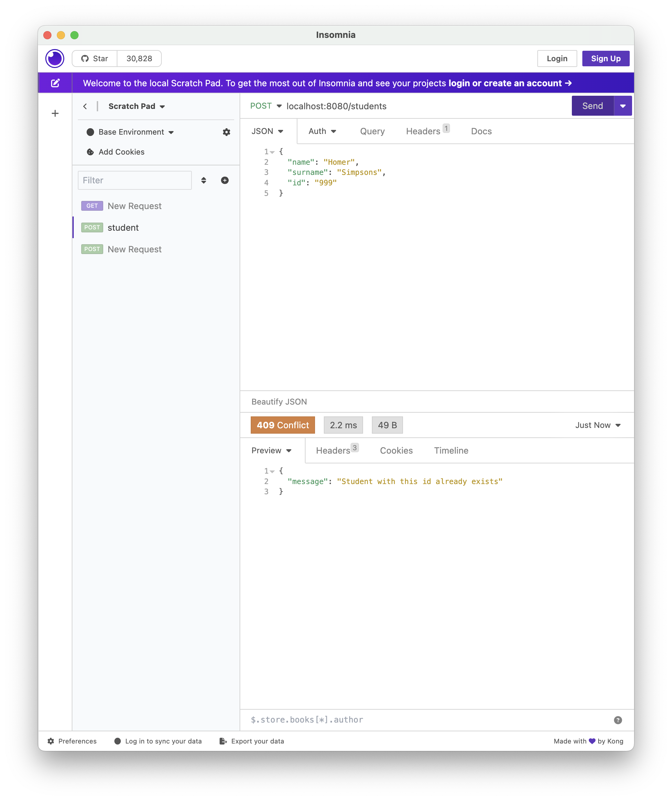Click Export your data
The height and width of the screenshot is (801, 672).
252,741
